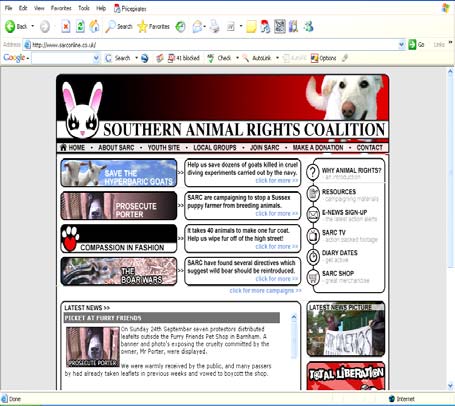This screenshot has width=455, height=406.
Task: Click the 41 blocked popup blocker button
Action: (x=184, y=58)
